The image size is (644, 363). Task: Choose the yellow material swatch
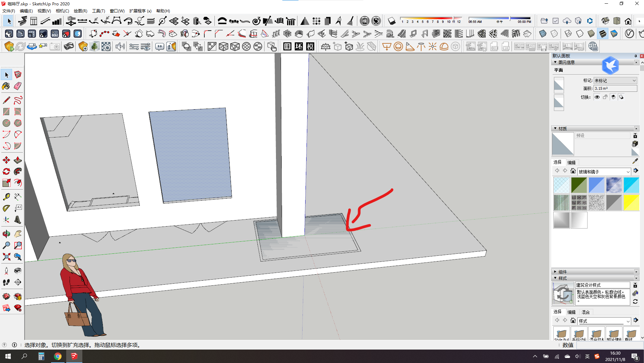click(x=631, y=203)
